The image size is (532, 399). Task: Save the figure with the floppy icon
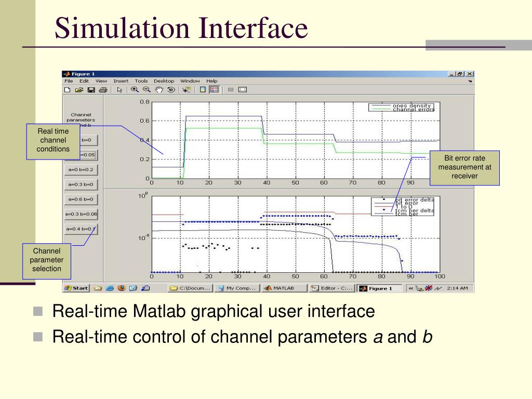(x=91, y=90)
